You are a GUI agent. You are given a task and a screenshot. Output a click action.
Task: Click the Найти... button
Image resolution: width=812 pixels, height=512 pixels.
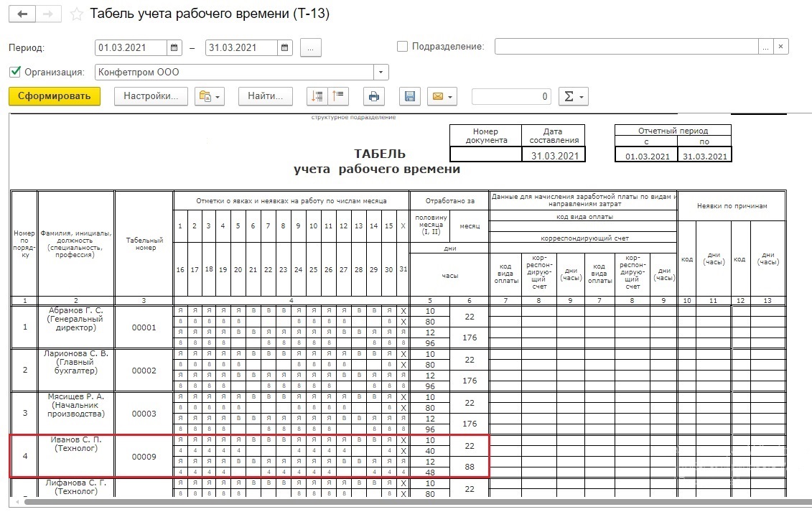pos(265,96)
